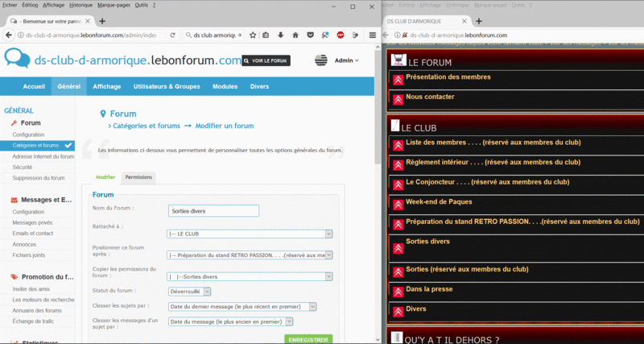Open the Fichier menu
The image size is (644, 344).
10,6
